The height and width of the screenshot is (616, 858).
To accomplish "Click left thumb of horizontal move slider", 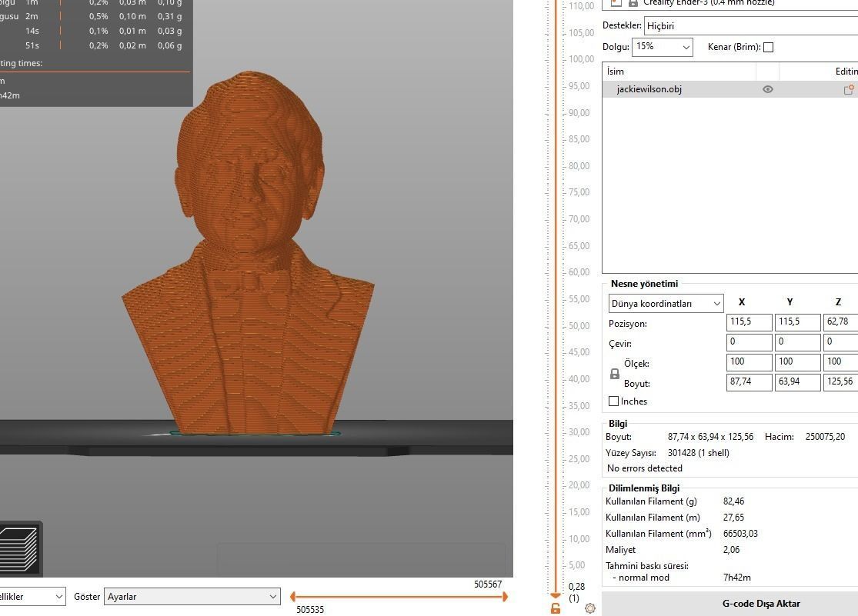I will [x=292, y=597].
